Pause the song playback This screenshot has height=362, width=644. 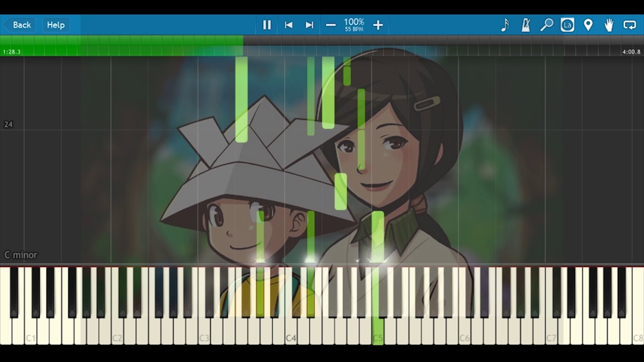[267, 25]
